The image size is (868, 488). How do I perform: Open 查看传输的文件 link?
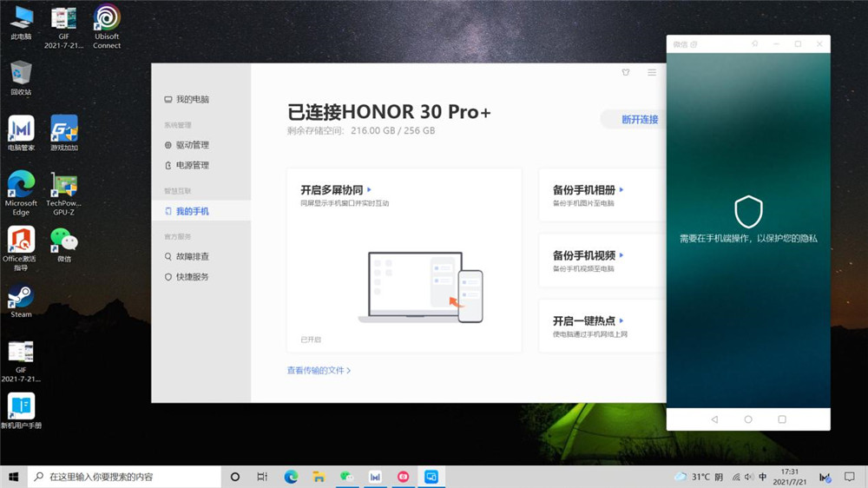(x=319, y=371)
